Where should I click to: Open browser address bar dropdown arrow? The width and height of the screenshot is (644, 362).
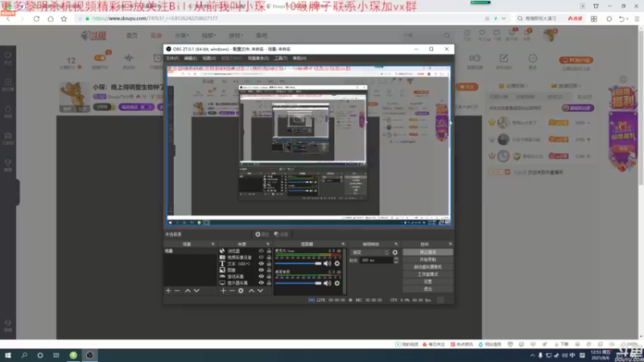click(504, 19)
